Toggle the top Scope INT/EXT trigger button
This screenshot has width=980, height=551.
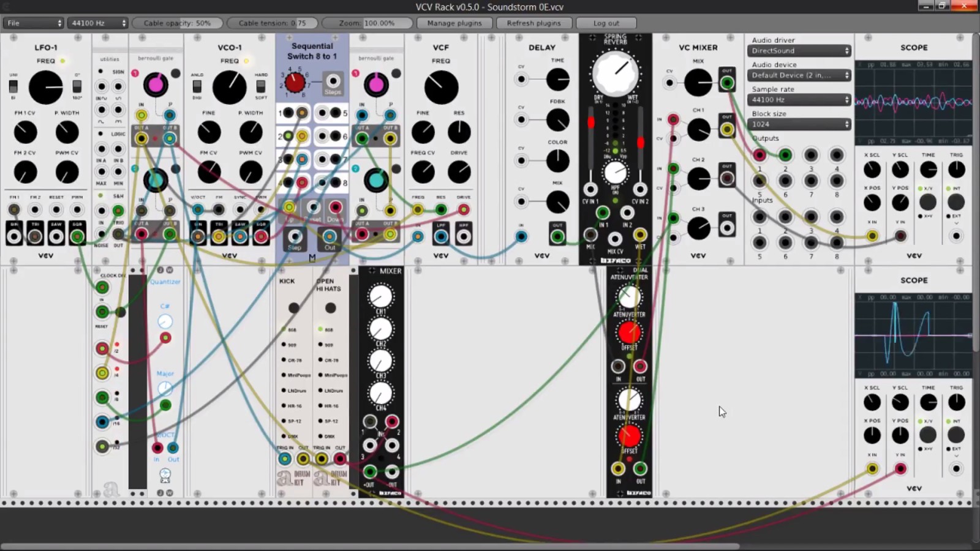point(956,202)
